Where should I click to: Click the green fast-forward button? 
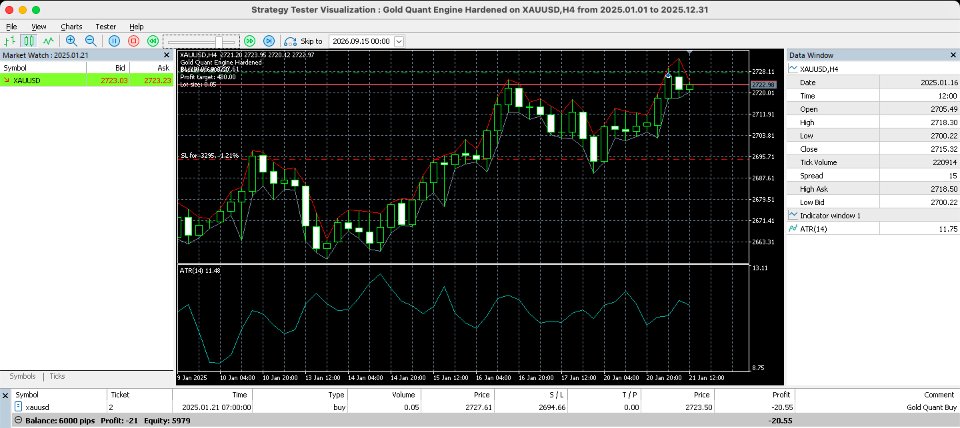coord(249,41)
